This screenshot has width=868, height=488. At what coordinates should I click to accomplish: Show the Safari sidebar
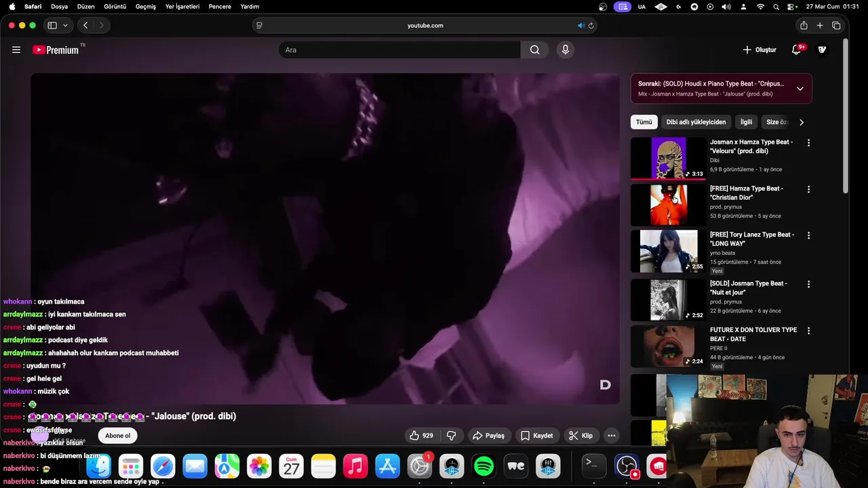[52, 25]
